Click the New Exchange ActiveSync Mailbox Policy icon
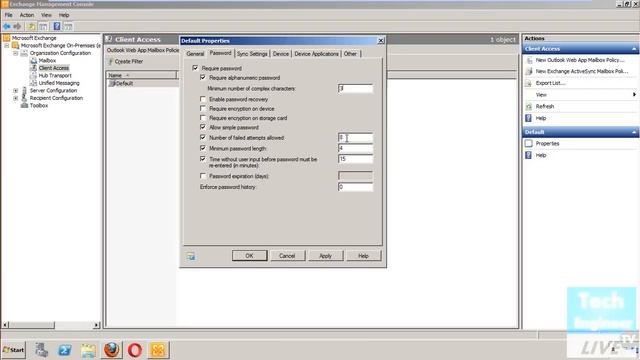This screenshot has height=360, width=640. tap(529, 71)
